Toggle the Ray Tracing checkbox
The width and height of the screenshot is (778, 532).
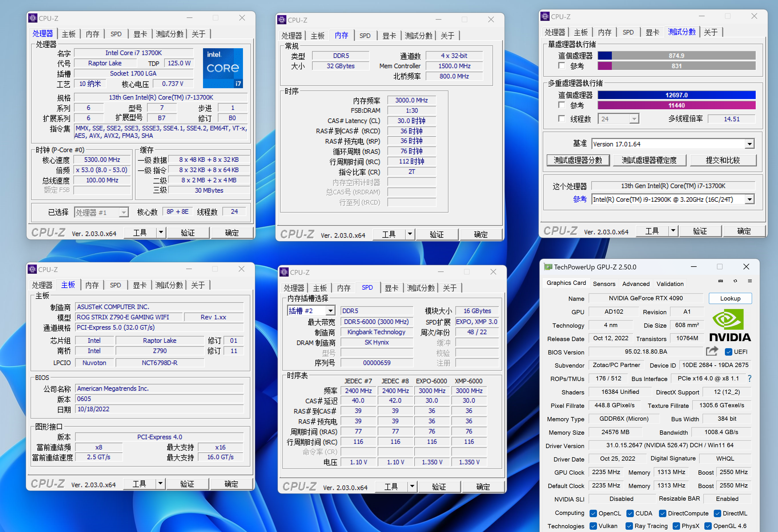pyautogui.click(x=629, y=526)
